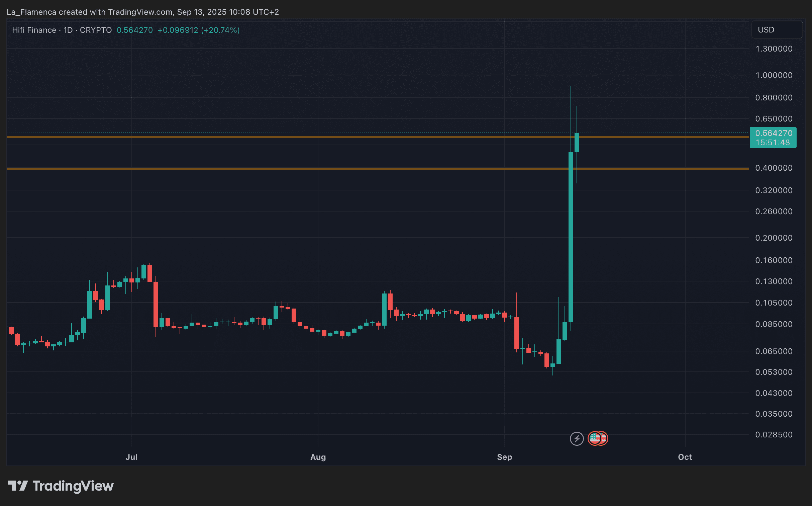The width and height of the screenshot is (812, 506).
Task: Click the 0.260000 price axis label
Action: (774, 212)
